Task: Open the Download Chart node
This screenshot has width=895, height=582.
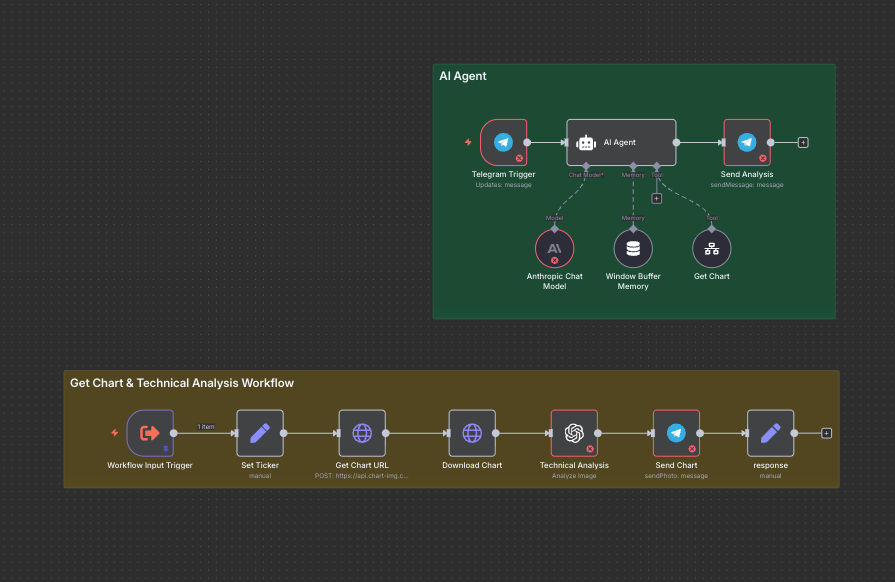Action: coord(472,433)
